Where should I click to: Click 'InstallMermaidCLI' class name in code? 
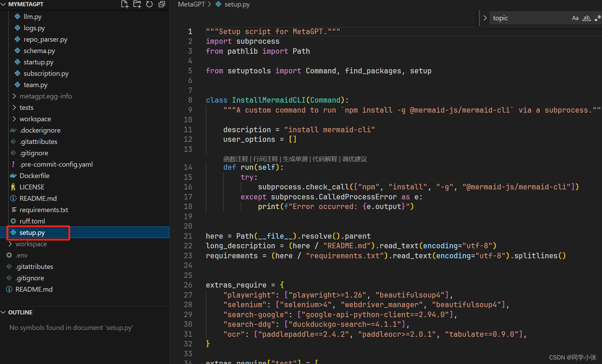pos(269,100)
